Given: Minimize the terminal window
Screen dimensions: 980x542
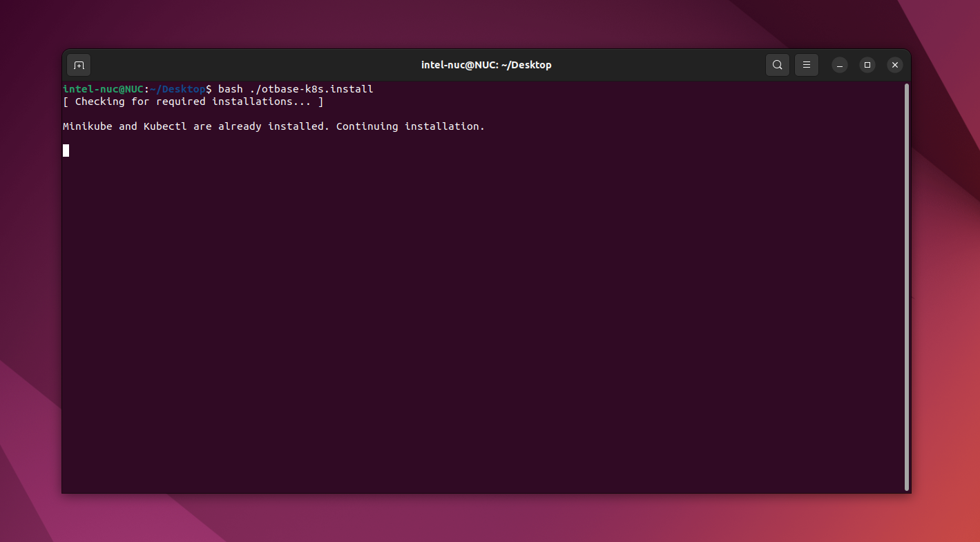Looking at the screenshot, I should pyautogui.click(x=840, y=65).
